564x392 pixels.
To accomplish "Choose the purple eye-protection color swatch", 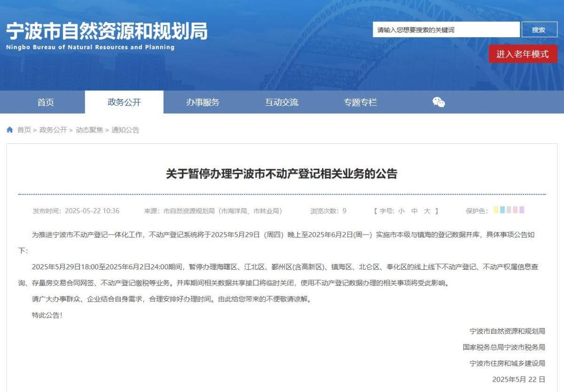I will (x=522, y=210).
